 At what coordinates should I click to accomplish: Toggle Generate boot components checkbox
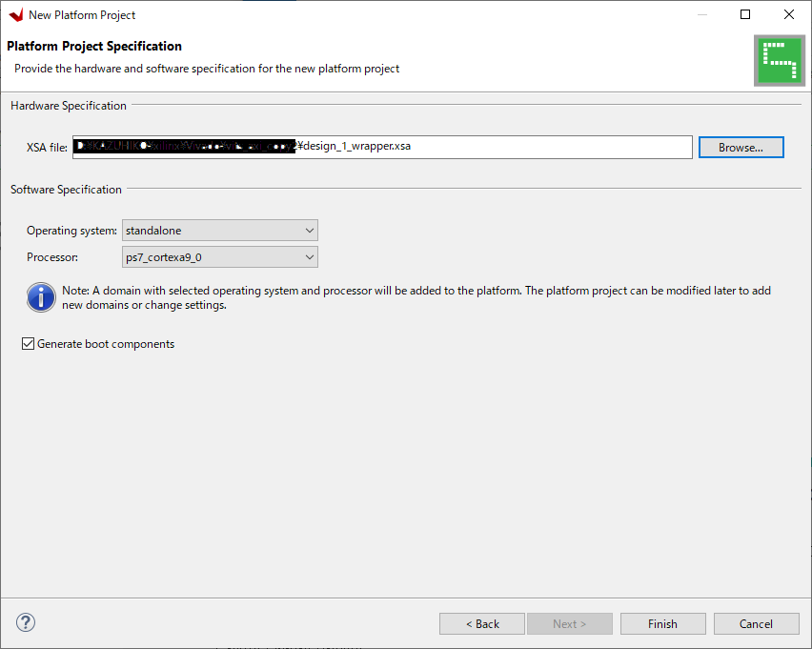(28, 343)
